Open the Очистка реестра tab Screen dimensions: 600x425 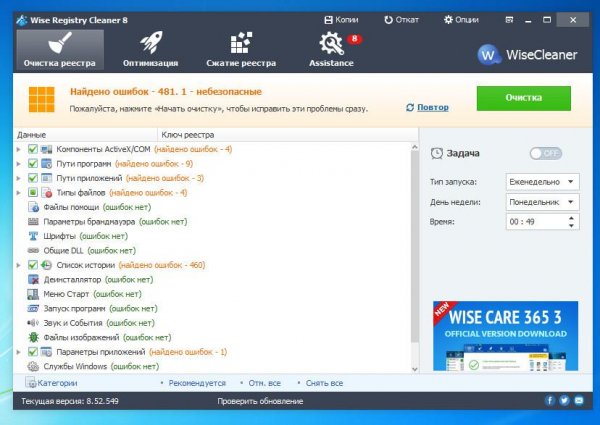[60, 50]
